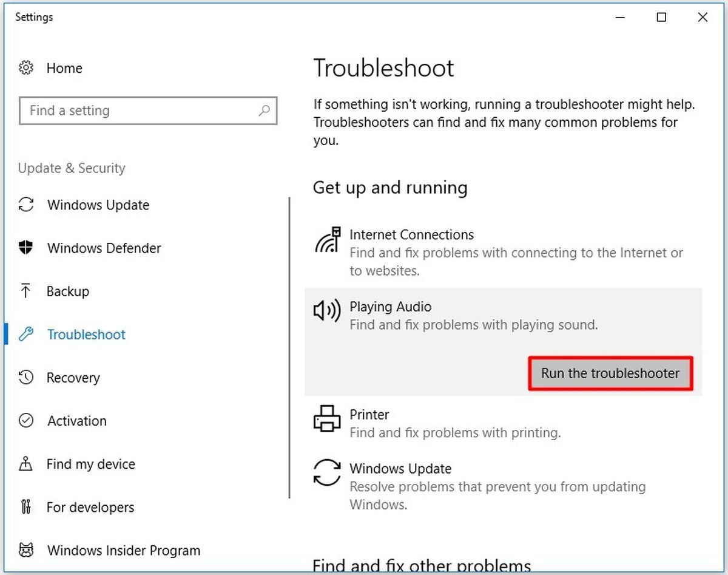Image resolution: width=728 pixels, height=575 pixels.
Task: Select the Internet Connections troubleshooter
Action: [412, 234]
